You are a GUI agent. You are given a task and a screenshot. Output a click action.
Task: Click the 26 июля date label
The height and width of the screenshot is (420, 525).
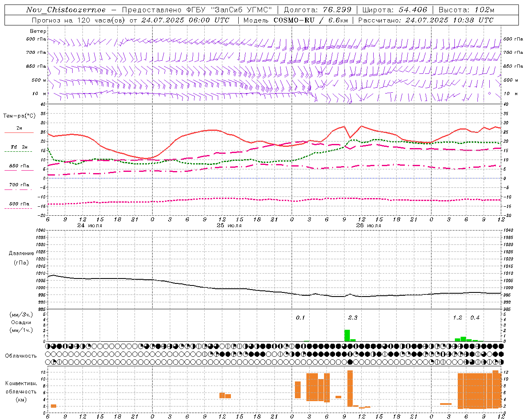coord(369,226)
